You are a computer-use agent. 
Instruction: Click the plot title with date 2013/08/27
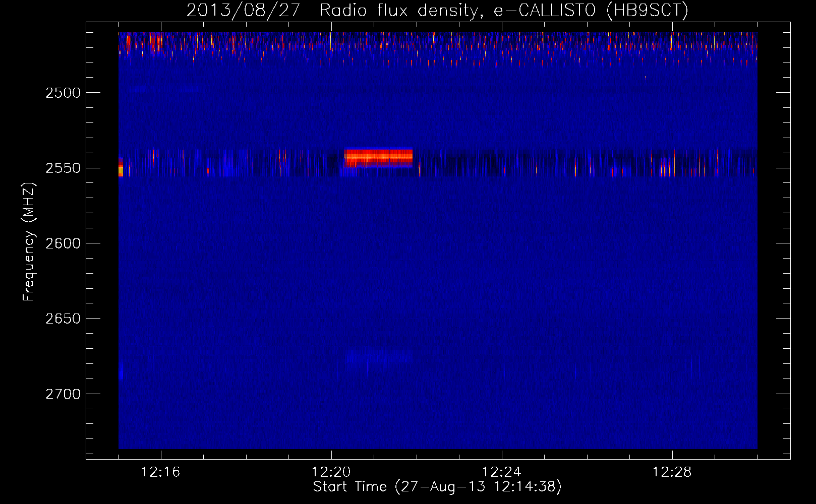(x=437, y=11)
